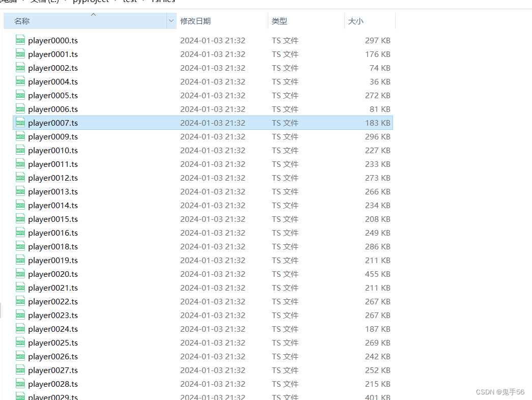
Task: Select the file icon of player0026.ts
Action: point(20,356)
